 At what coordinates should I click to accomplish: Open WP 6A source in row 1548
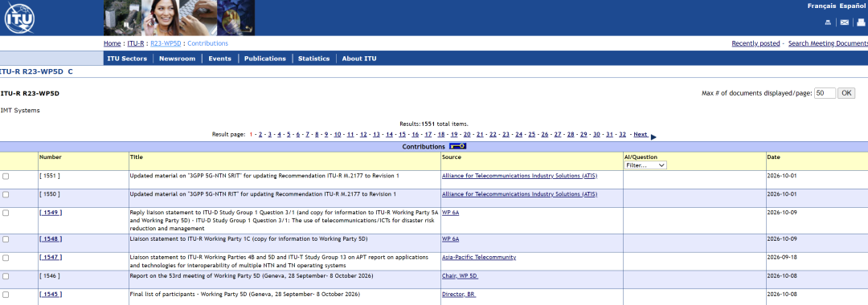451,238
